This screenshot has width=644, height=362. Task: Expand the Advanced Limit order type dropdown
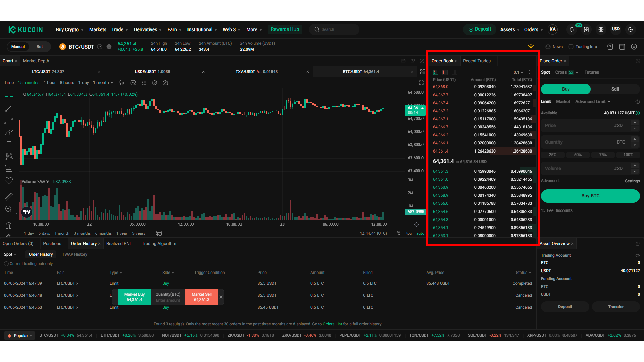(593, 102)
